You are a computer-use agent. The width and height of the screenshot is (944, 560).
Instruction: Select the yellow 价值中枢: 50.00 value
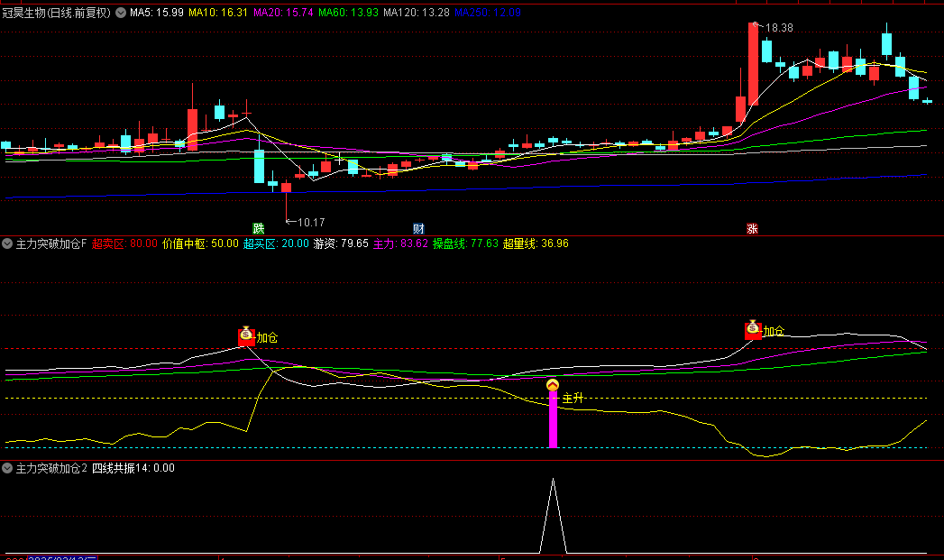click(200, 243)
